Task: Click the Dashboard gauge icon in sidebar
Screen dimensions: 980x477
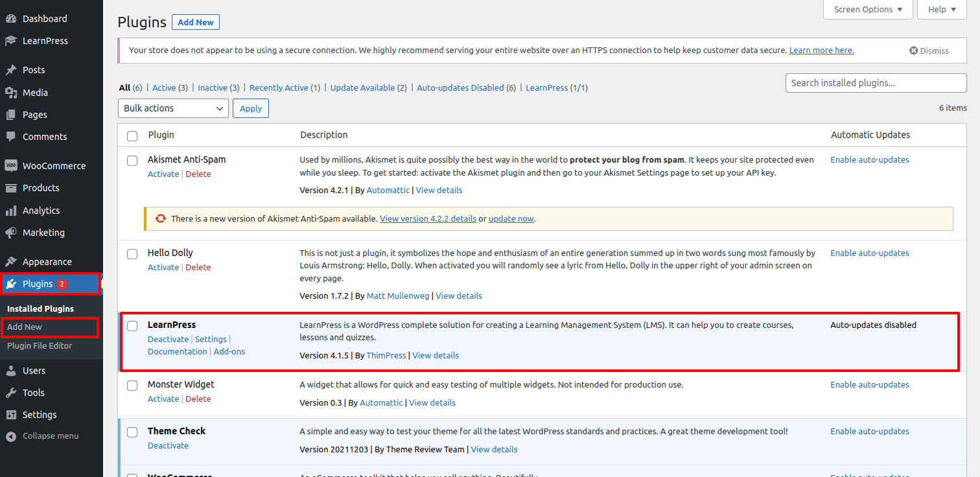Action: click(11, 19)
